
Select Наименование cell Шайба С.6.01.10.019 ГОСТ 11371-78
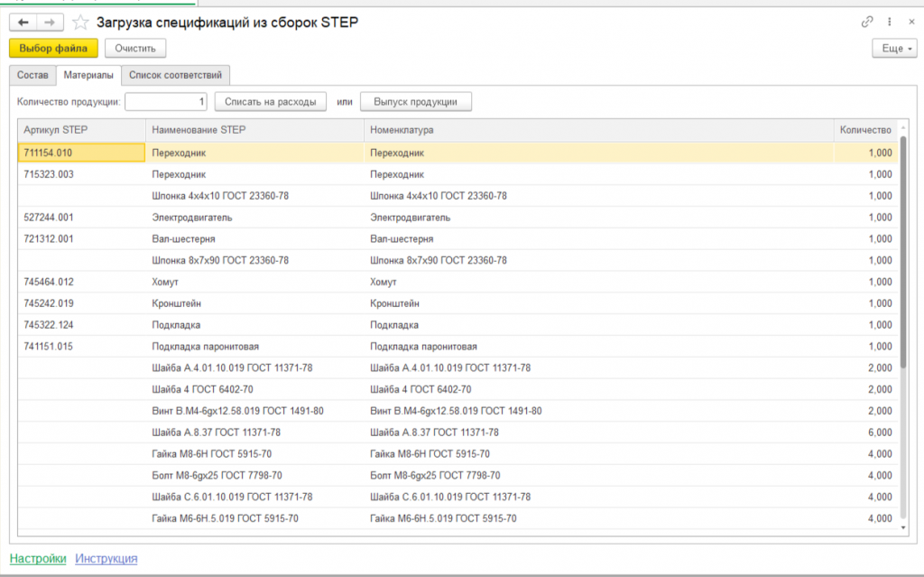(x=254, y=497)
